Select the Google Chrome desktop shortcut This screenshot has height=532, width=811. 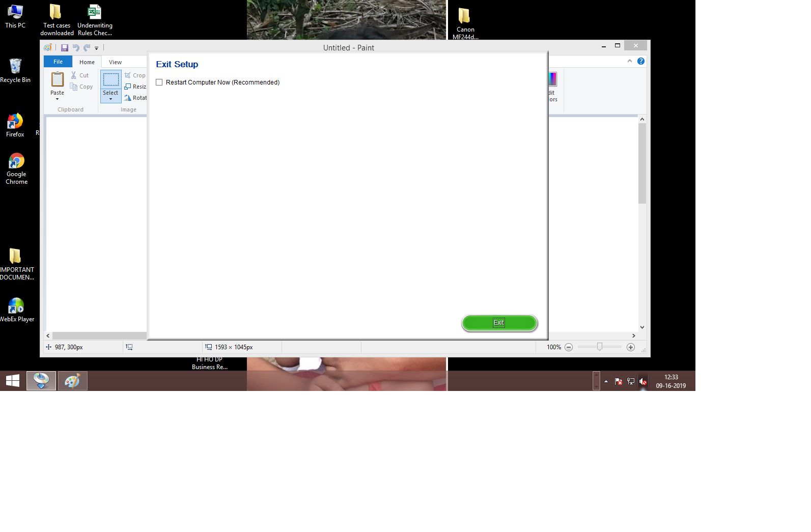pyautogui.click(x=16, y=169)
